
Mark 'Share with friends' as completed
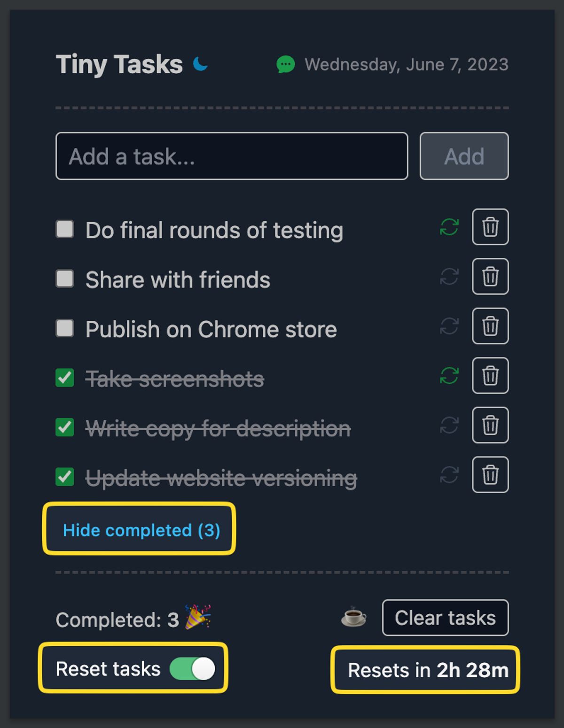pos(64,279)
